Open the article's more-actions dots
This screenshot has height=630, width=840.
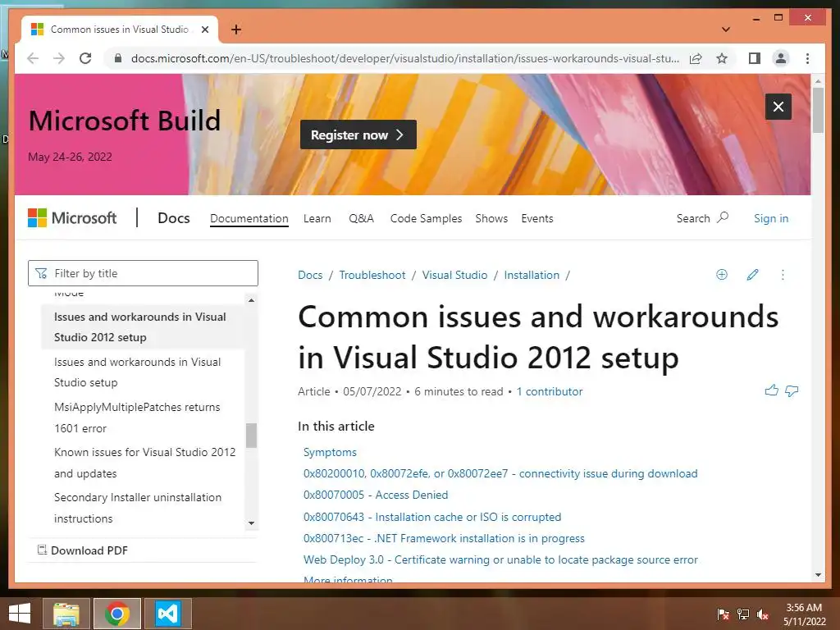point(783,275)
